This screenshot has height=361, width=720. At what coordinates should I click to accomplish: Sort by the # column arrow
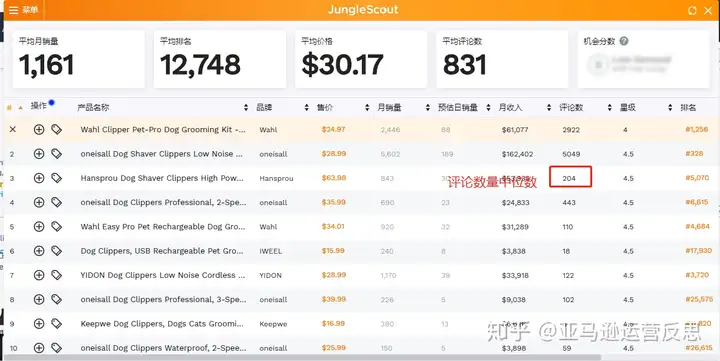(20, 107)
